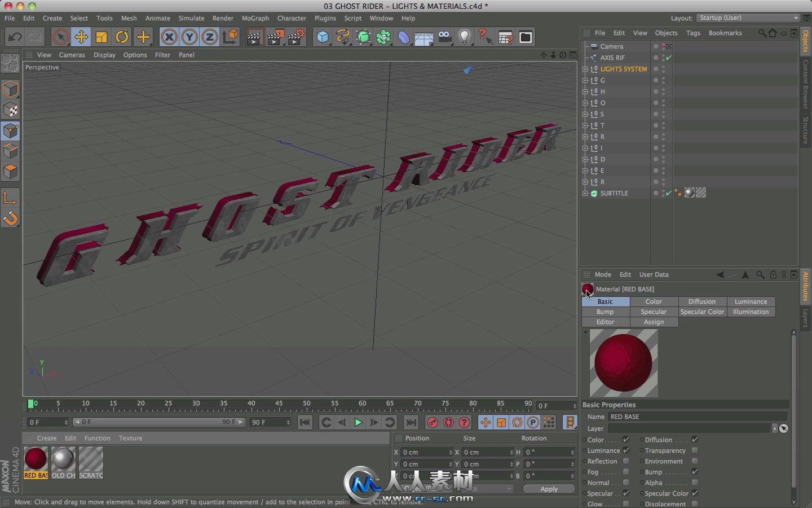The height and width of the screenshot is (508, 812).
Task: Expand the SUBTITLE object
Action: [x=585, y=193]
